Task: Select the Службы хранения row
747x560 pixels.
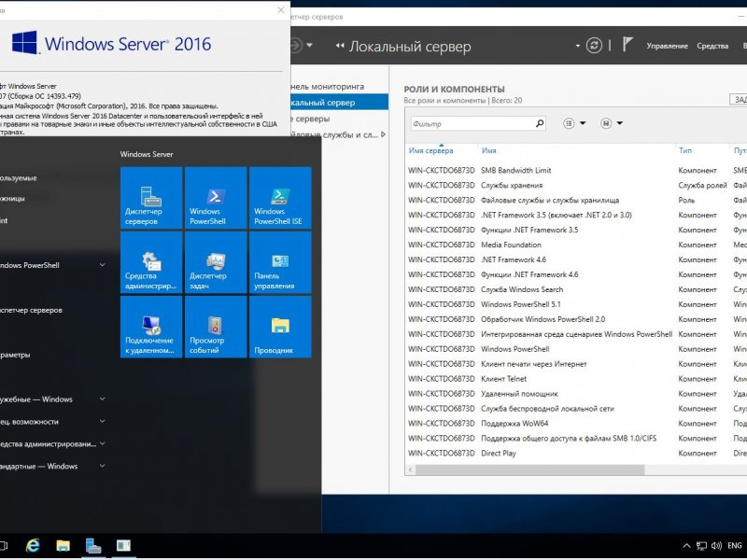Action: click(576, 185)
